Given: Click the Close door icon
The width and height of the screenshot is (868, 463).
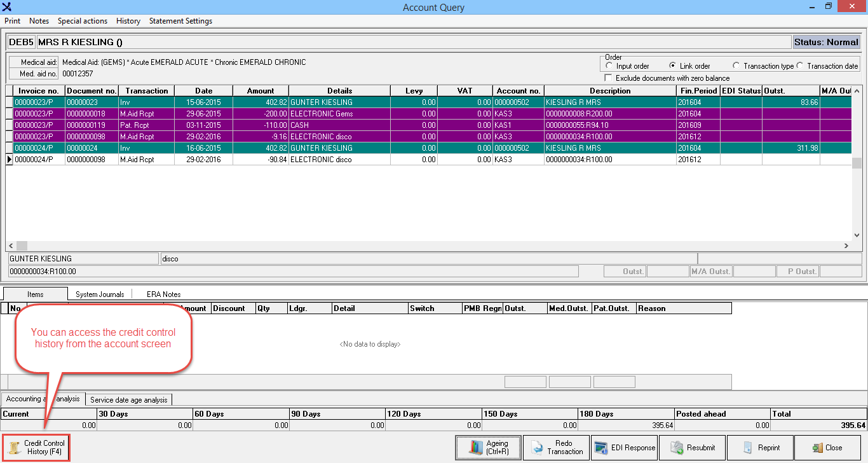Looking at the screenshot, I should [817, 447].
